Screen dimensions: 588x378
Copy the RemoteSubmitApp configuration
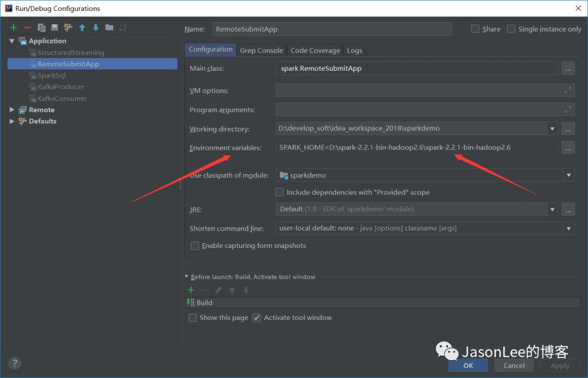click(x=41, y=27)
